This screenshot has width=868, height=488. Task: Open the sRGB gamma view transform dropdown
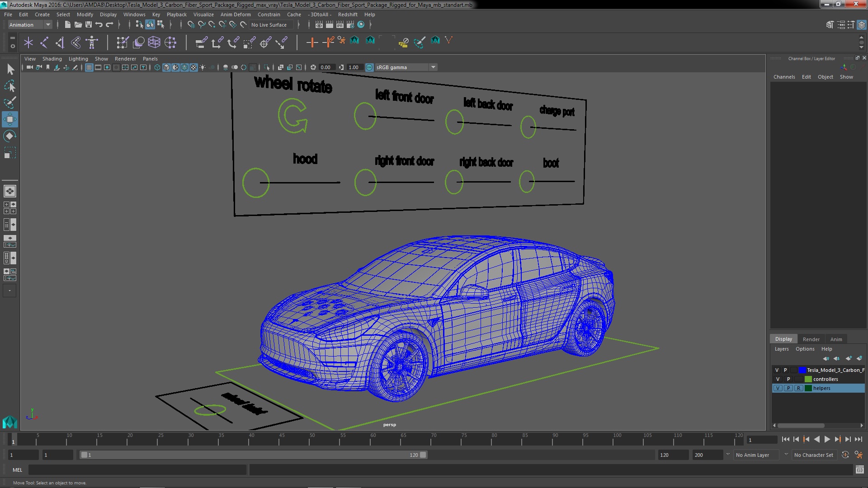click(x=406, y=67)
